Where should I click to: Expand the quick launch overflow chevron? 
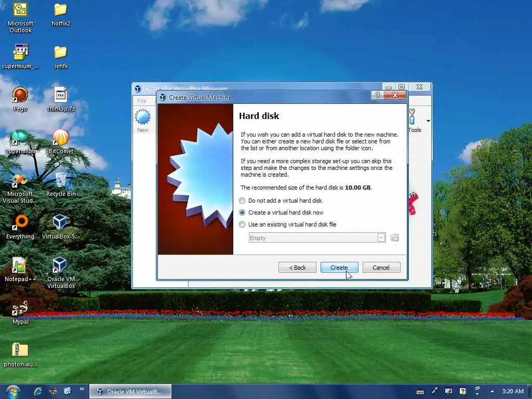(x=82, y=389)
